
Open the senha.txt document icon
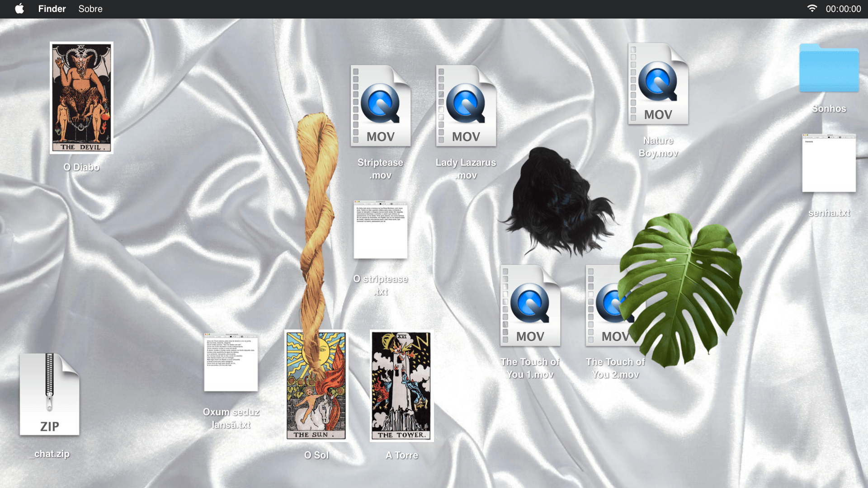(x=829, y=163)
